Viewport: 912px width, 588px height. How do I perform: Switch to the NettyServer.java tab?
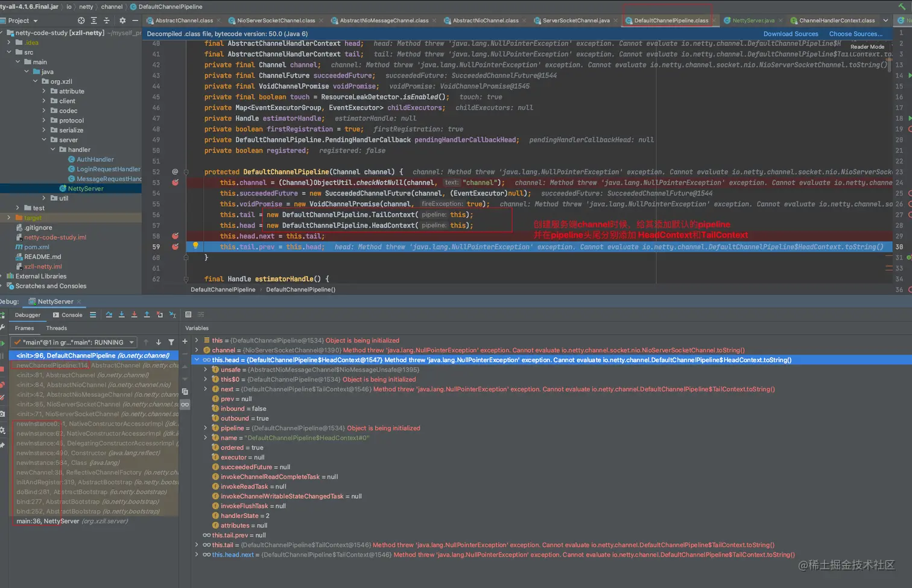point(753,21)
